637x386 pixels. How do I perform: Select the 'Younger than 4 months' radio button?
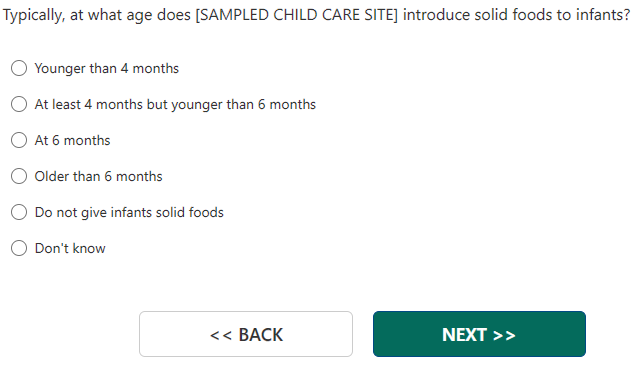(x=19, y=68)
